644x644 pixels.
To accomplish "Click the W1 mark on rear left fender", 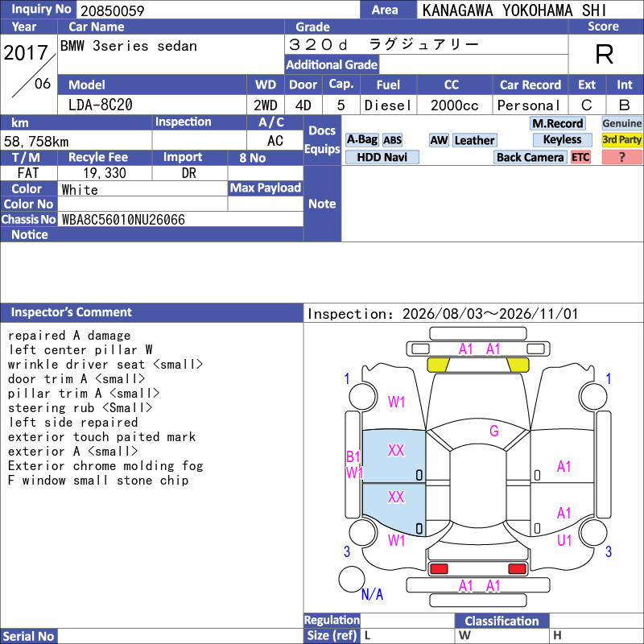I will [x=396, y=540].
